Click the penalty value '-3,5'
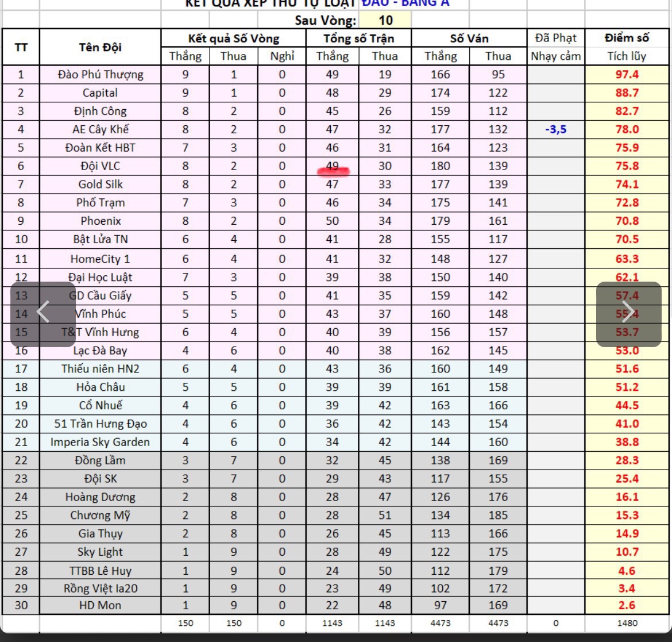 click(x=556, y=129)
